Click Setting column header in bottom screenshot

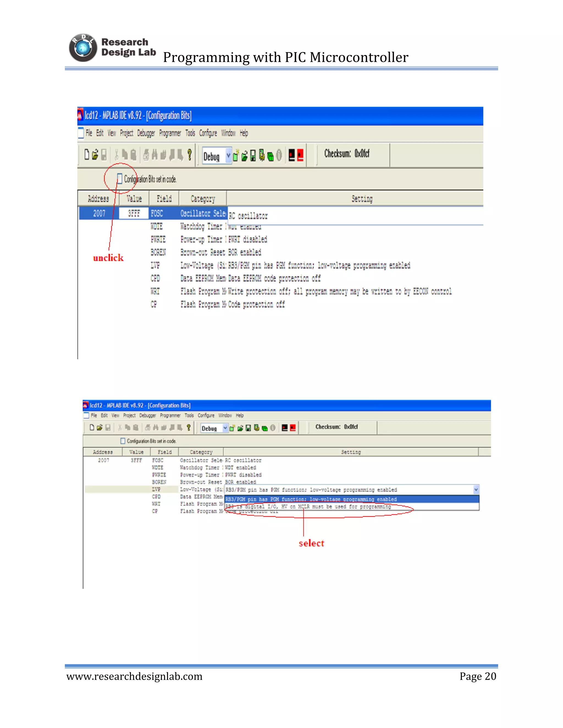(351, 452)
